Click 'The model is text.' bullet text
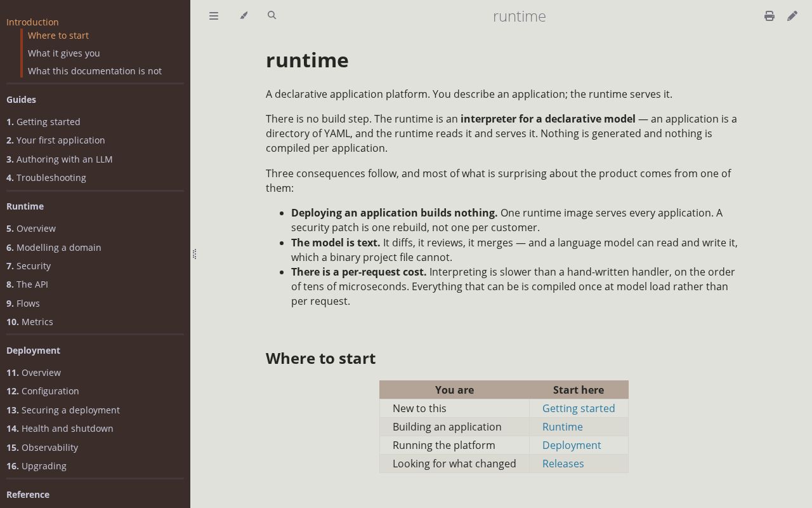 336,243
